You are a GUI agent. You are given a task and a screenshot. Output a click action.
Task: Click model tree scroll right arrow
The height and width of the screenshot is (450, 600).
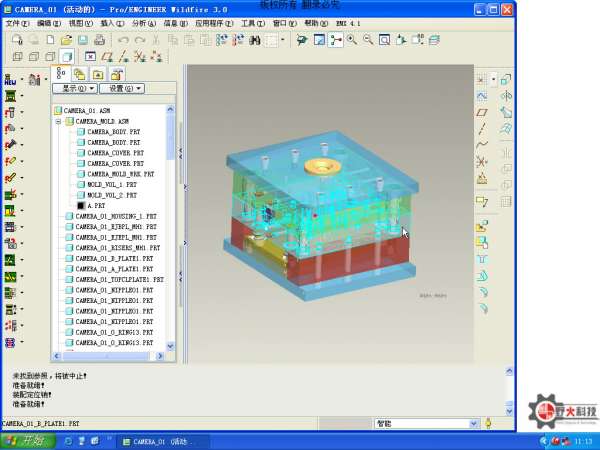[160, 356]
